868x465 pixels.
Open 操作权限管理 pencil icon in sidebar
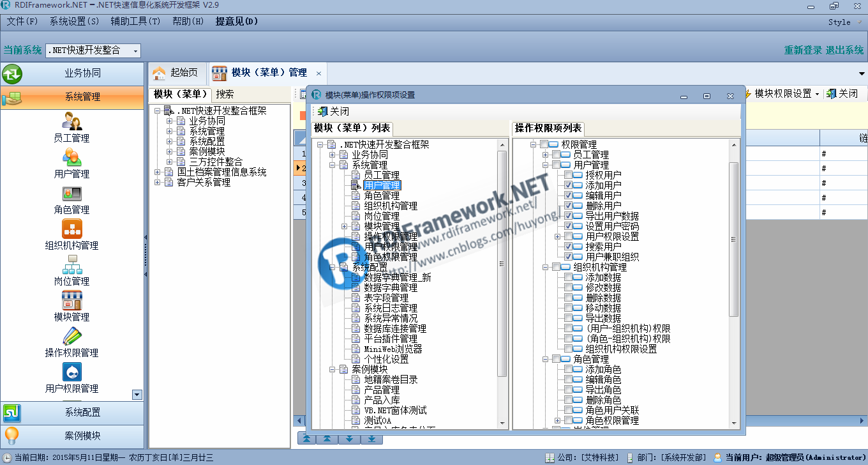pos(71,336)
